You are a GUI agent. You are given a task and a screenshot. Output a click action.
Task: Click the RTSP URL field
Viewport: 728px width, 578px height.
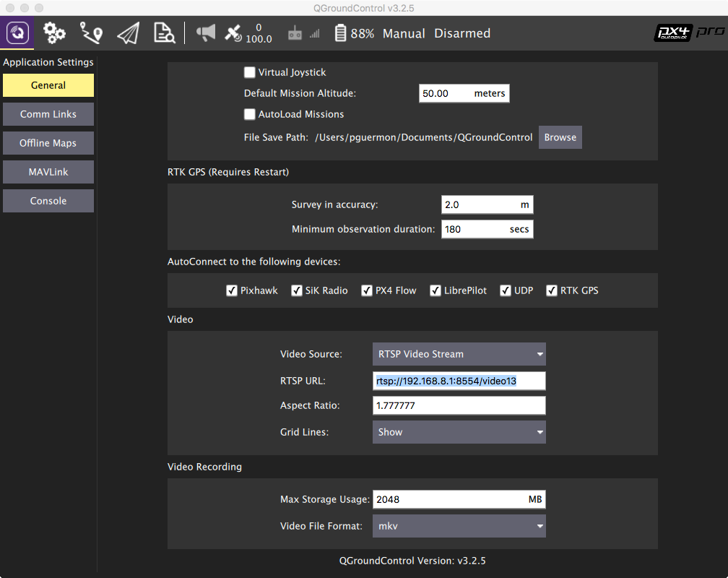click(459, 381)
